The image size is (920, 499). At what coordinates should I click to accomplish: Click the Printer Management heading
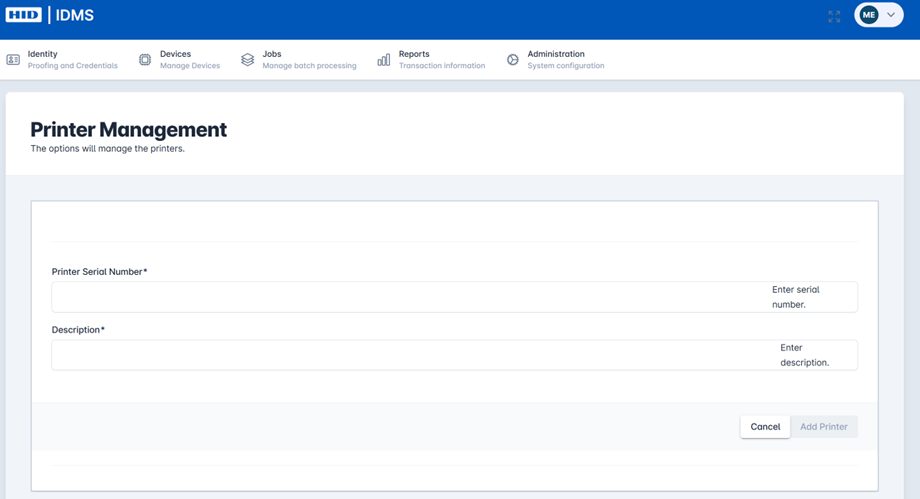[128, 129]
